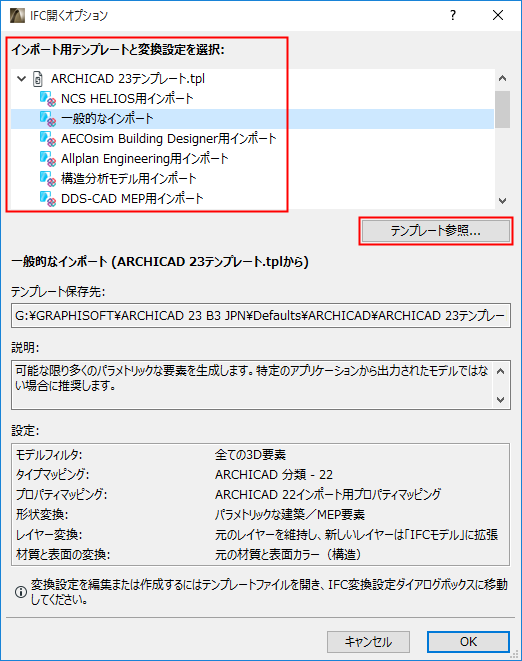
Task: Click the icon next to 構造分析モデル用インポート
Action: tap(48, 179)
